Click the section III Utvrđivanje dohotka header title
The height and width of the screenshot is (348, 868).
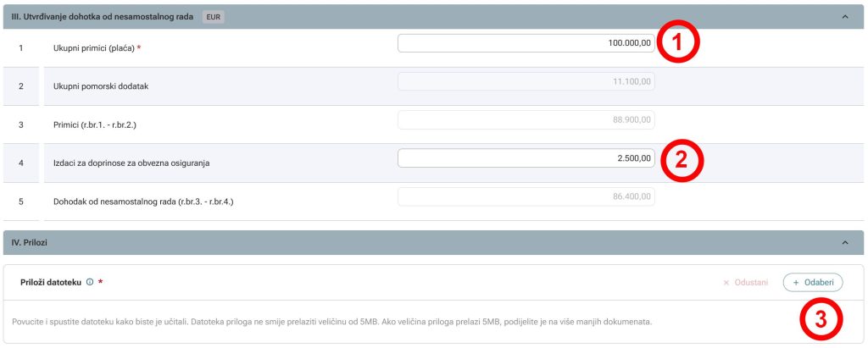[103, 16]
